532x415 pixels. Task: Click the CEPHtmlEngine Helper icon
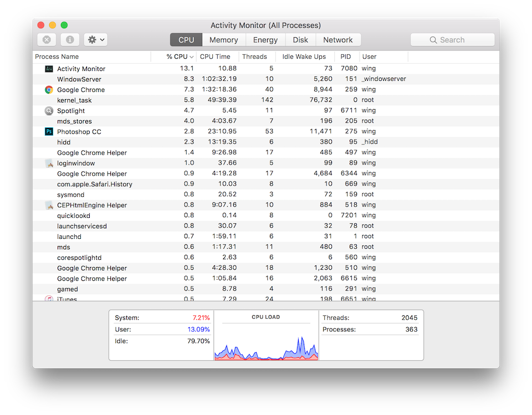tap(49, 206)
